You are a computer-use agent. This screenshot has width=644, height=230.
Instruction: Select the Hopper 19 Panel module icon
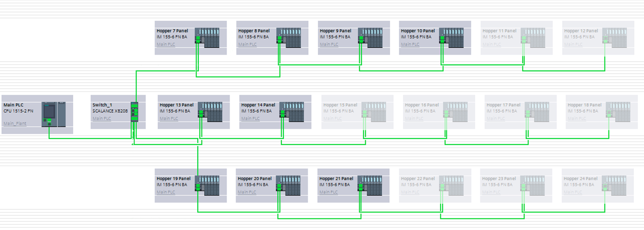(x=207, y=185)
